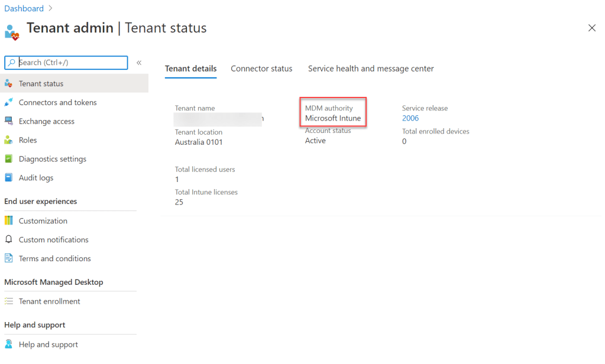The image size is (605, 364).
Task: Switch to the Connector status tab
Action: click(261, 69)
